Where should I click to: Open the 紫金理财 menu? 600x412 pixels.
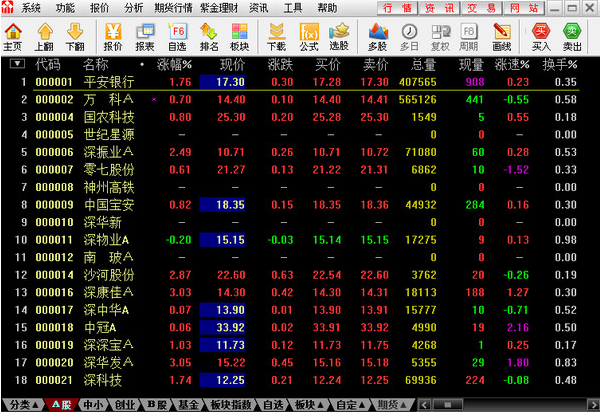click(219, 8)
